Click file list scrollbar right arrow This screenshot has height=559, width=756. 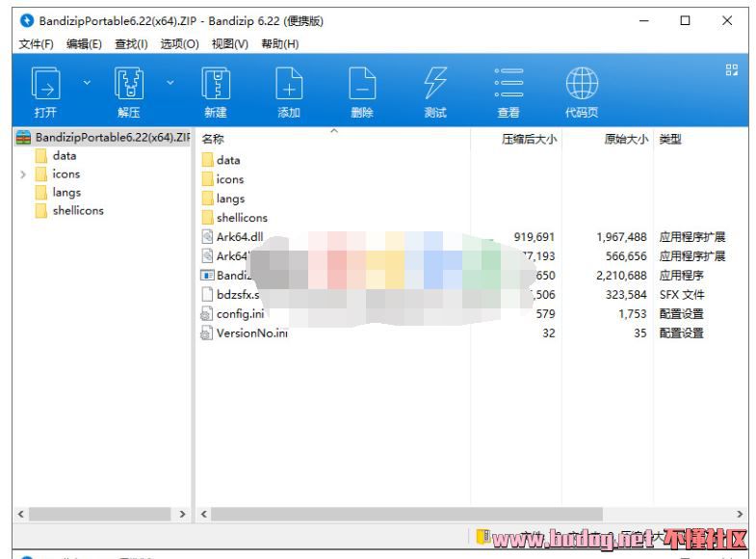pos(740,514)
